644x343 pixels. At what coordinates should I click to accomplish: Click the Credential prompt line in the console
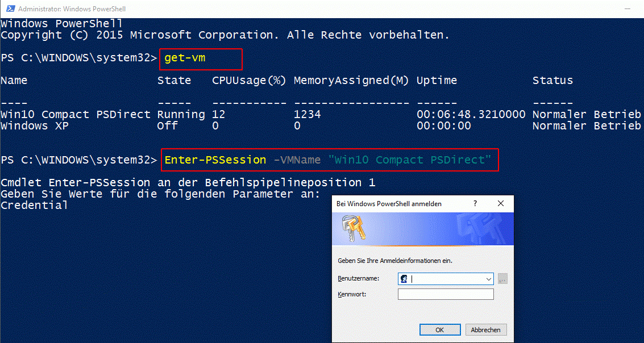[x=34, y=206]
